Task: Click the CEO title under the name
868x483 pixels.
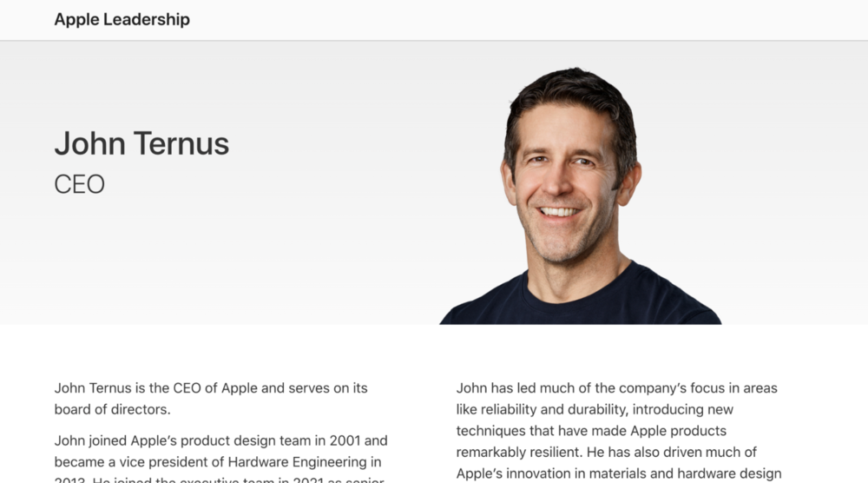Action: pyautogui.click(x=79, y=184)
